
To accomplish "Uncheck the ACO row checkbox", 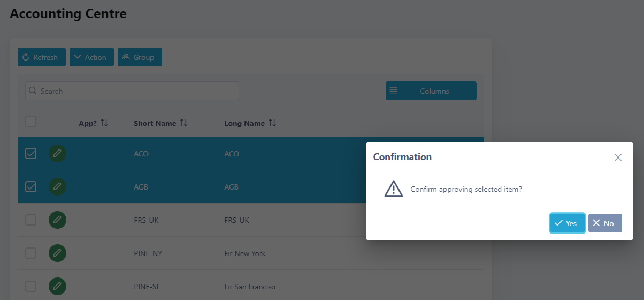I will (31, 154).
